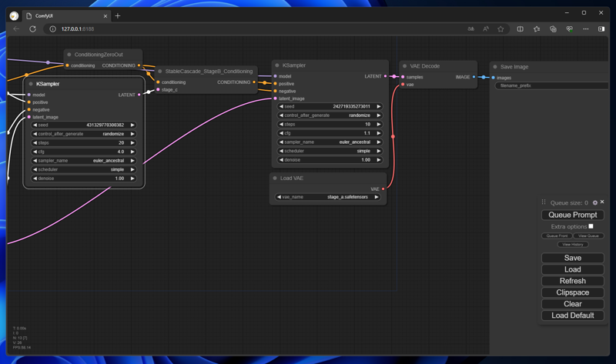Toggle the browser sidebar icon
Viewport: 616px width, 364px height.
pos(601,28)
